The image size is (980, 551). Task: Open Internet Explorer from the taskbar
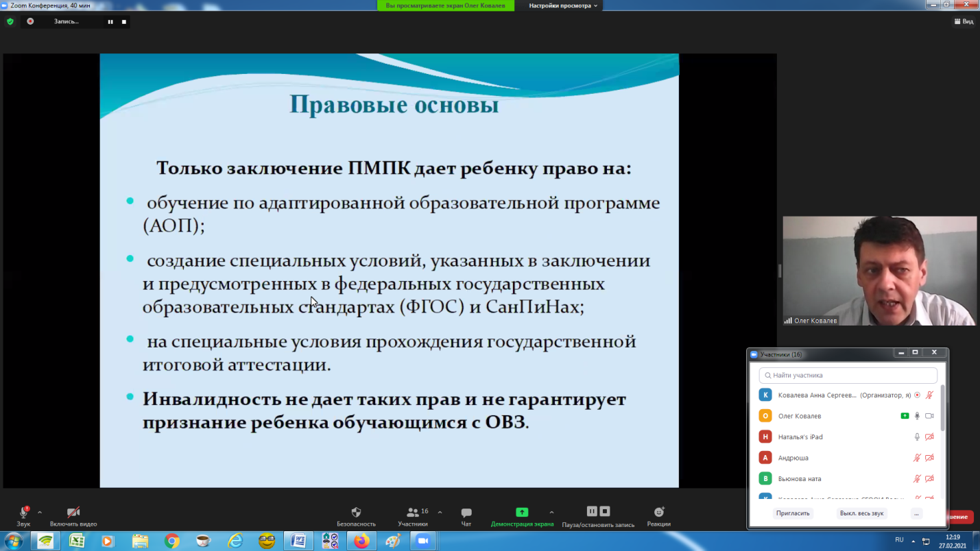(235, 541)
